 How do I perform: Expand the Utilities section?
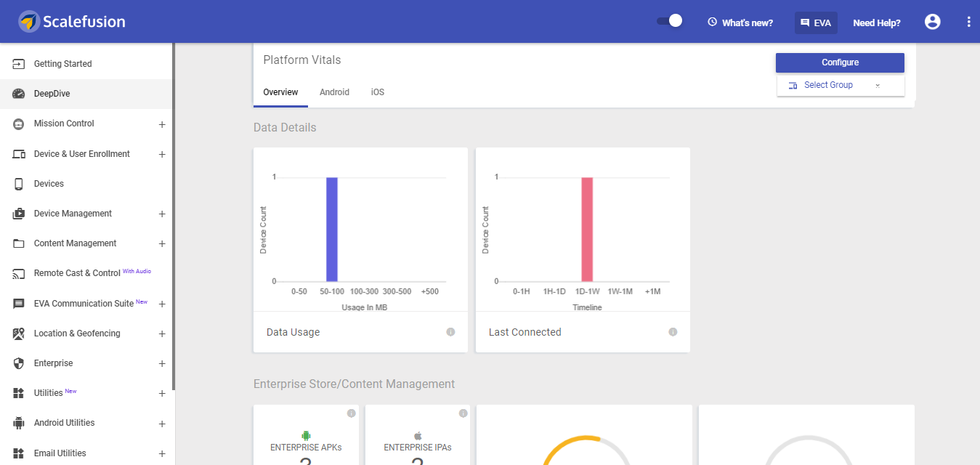coord(162,394)
